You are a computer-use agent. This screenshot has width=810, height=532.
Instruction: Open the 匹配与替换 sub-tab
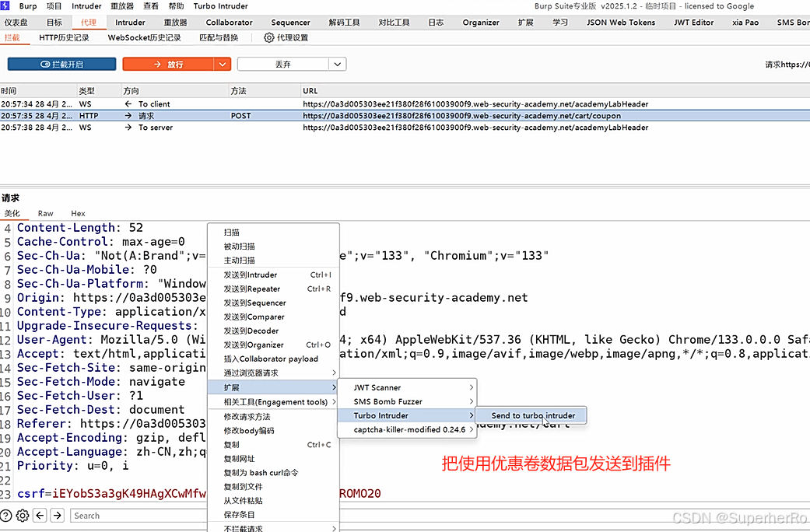219,37
